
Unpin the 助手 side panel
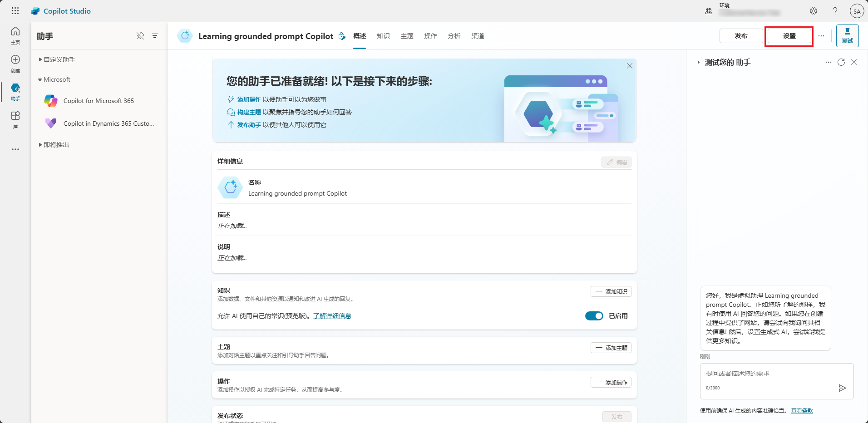click(x=140, y=36)
